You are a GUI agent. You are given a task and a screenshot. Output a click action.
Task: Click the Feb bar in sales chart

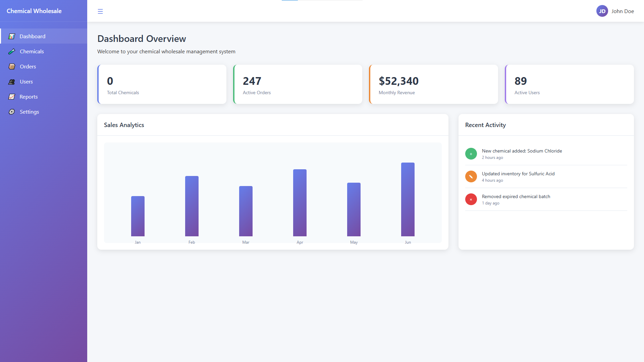pyautogui.click(x=192, y=206)
